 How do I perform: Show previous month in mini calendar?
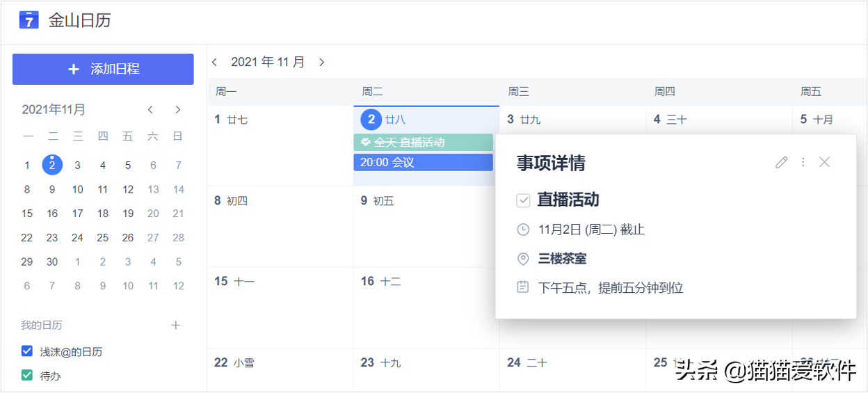point(150,110)
